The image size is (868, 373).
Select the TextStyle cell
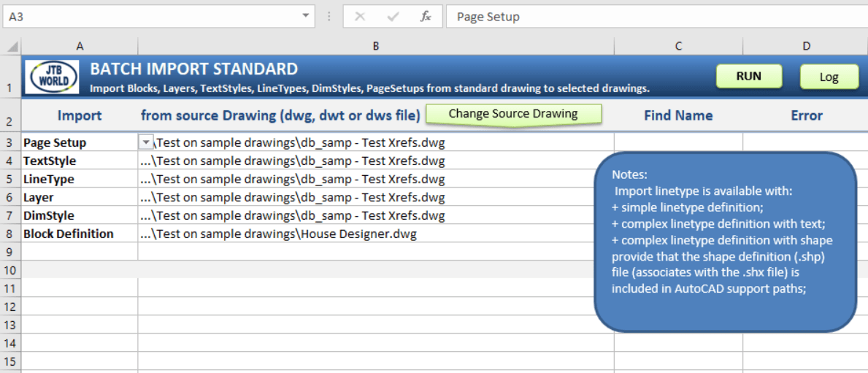[80, 161]
